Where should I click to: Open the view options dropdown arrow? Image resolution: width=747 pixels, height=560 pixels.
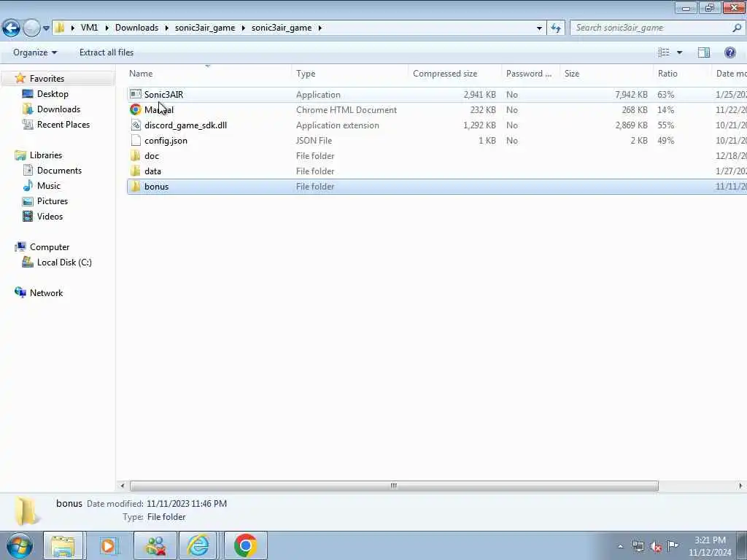[x=679, y=52]
